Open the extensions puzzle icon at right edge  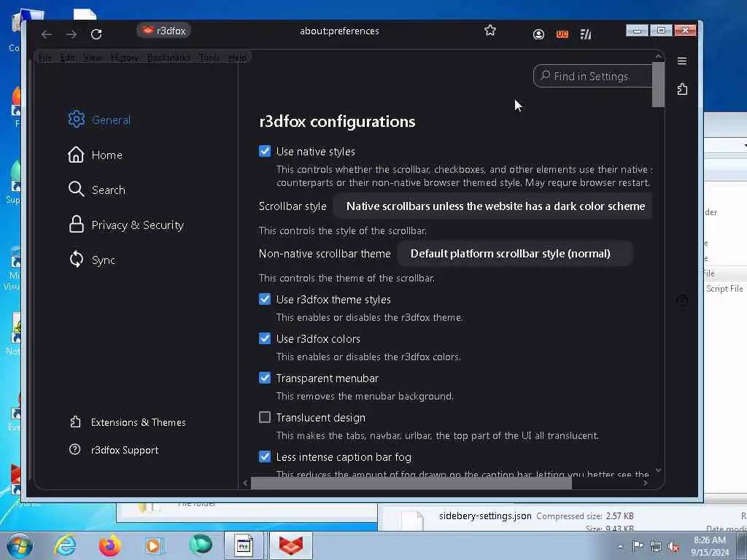[682, 89]
